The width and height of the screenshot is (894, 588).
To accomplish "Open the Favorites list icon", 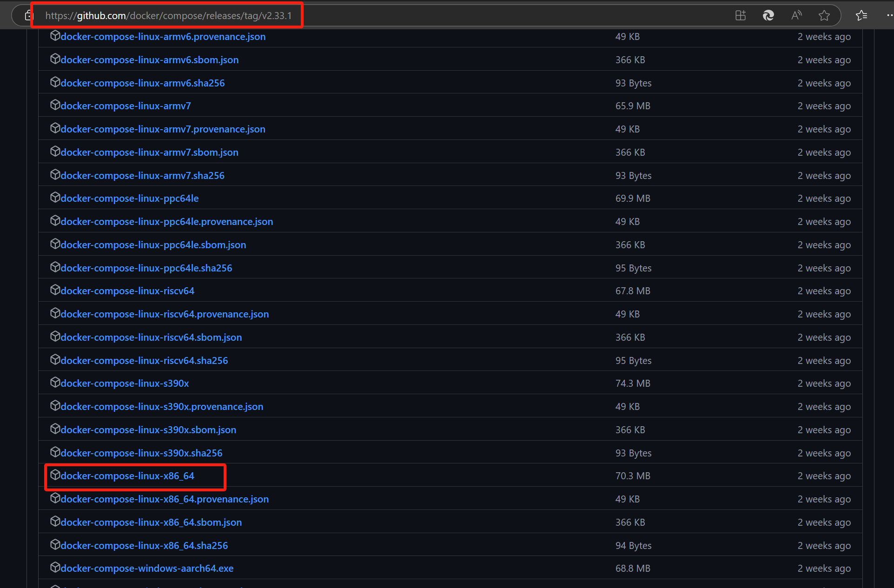I will click(861, 15).
